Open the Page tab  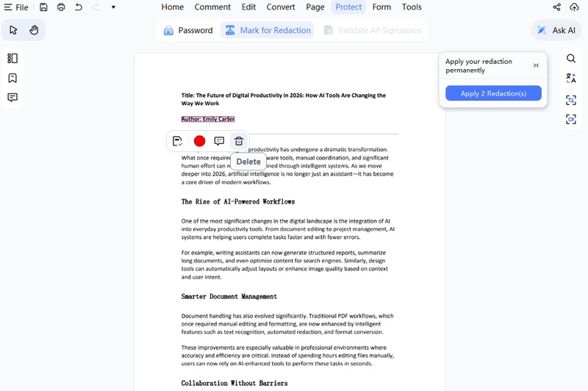(315, 7)
